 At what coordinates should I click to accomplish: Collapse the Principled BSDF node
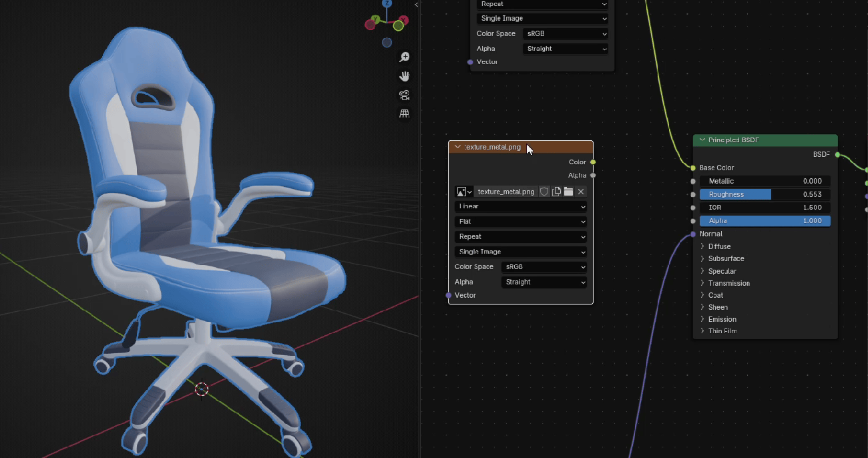pyautogui.click(x=702, y=140)
